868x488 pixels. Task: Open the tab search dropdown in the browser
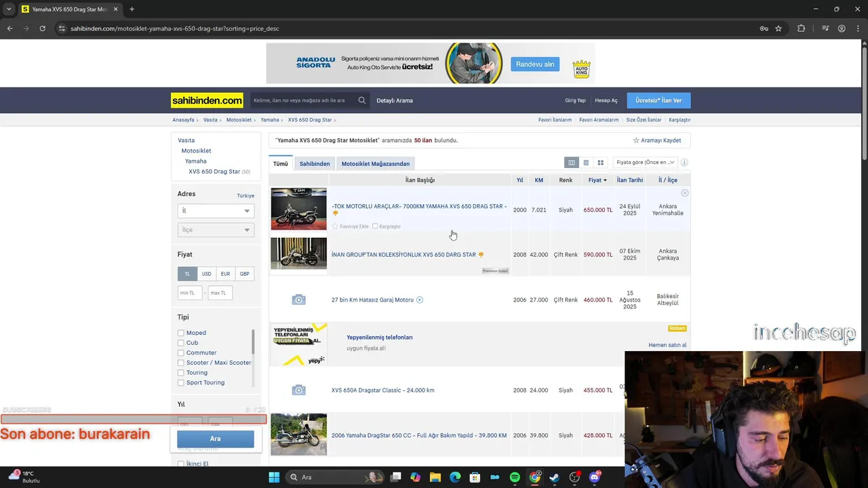(9, 9)
